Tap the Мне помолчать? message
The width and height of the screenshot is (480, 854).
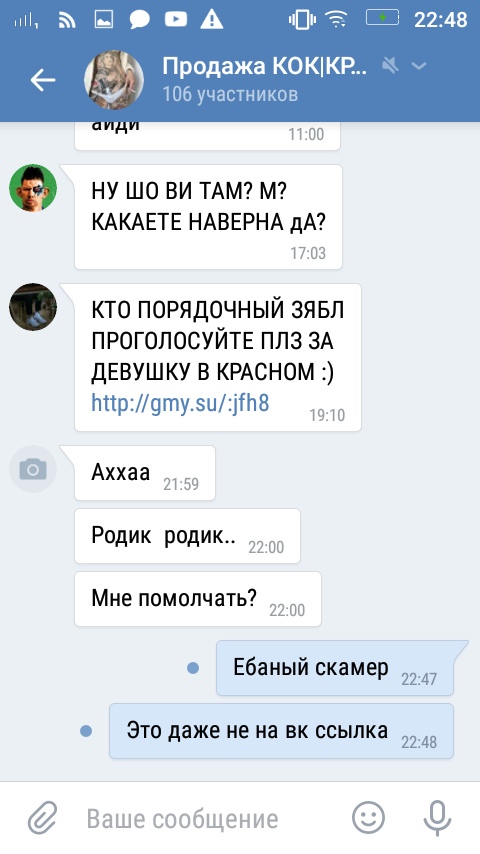pyautogui.click(x=198, y=599)
